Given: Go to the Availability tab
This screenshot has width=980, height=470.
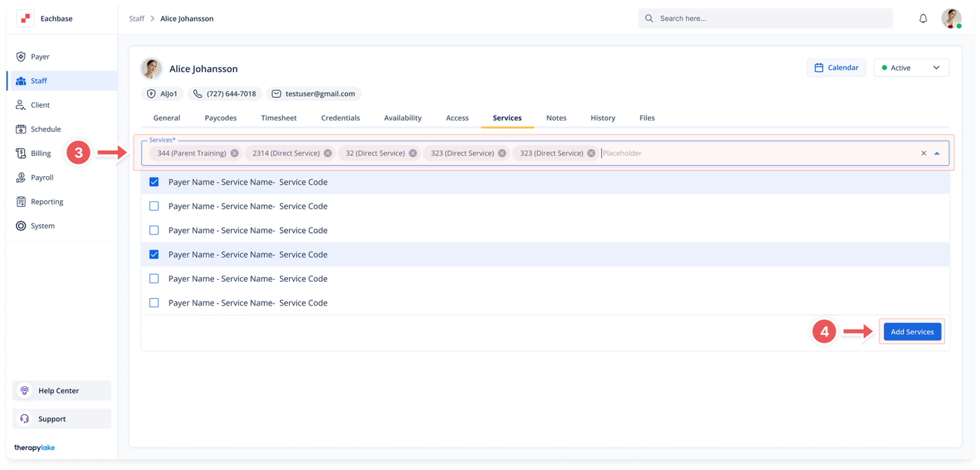Looking at the screenshot, I should pos(402,118).
